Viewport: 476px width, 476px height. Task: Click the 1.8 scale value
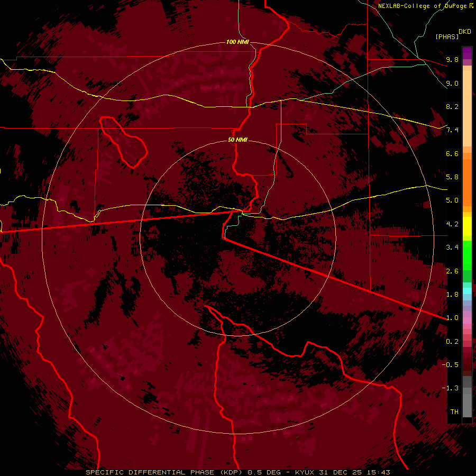tap(452, 295)
